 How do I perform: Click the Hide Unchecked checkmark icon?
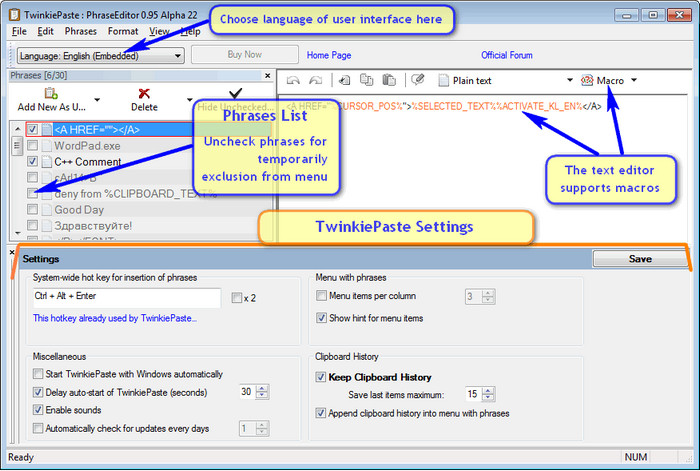pos(235,93)
